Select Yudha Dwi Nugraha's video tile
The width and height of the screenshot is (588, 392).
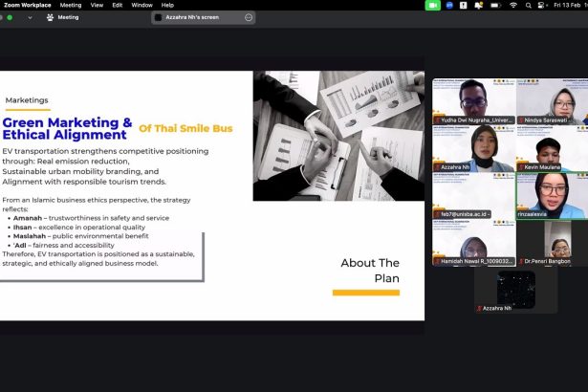click(x=474, y=101)
